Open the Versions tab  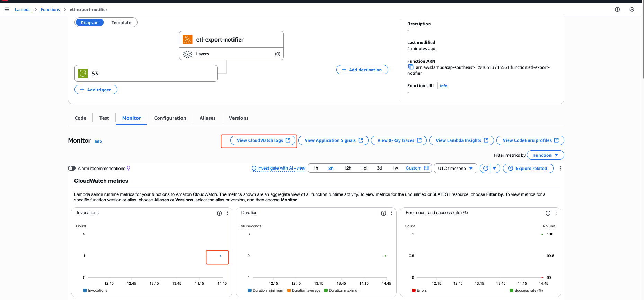(239, 118)
